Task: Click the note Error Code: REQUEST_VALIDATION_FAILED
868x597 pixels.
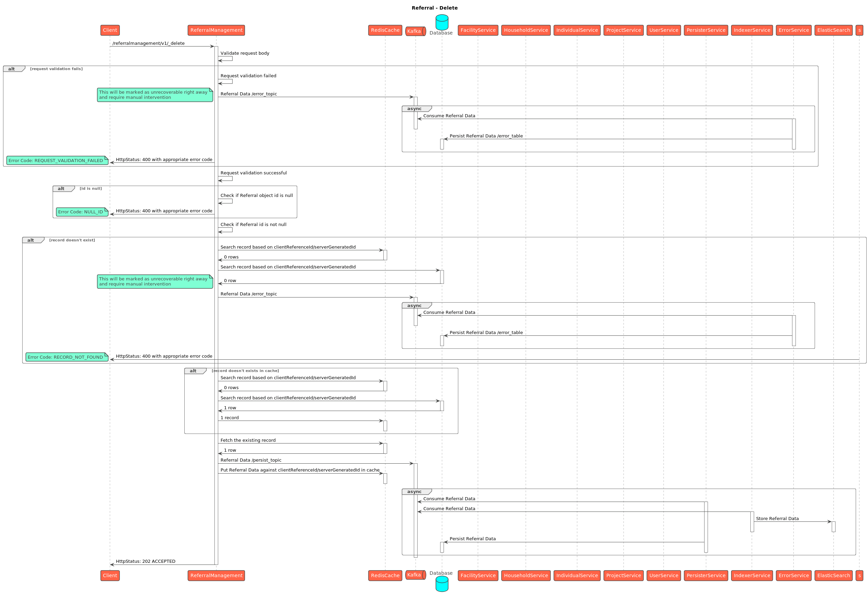Action: tap(57, 160)
